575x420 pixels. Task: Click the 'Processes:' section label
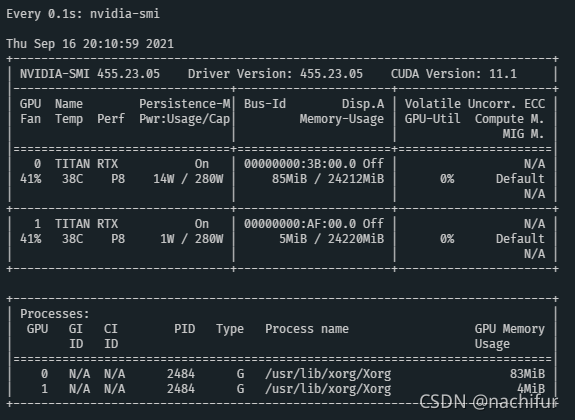pyautogui.click(x=55, y=314)
